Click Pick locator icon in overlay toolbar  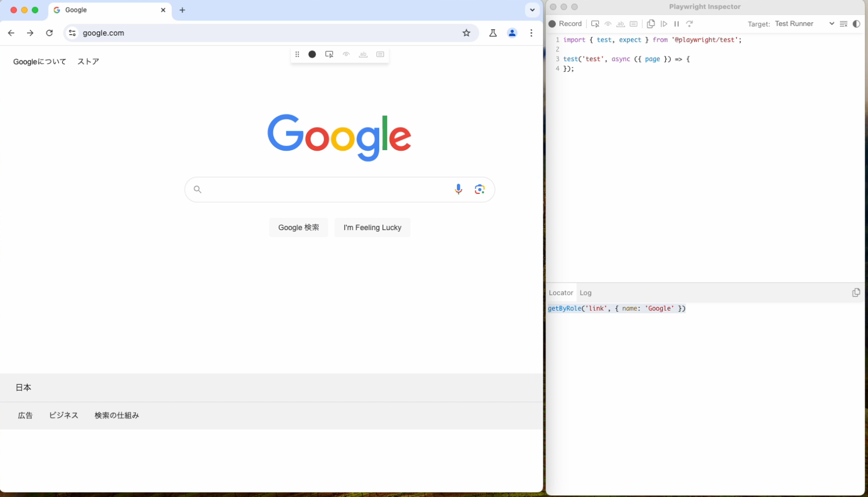[x=329, y=54]
